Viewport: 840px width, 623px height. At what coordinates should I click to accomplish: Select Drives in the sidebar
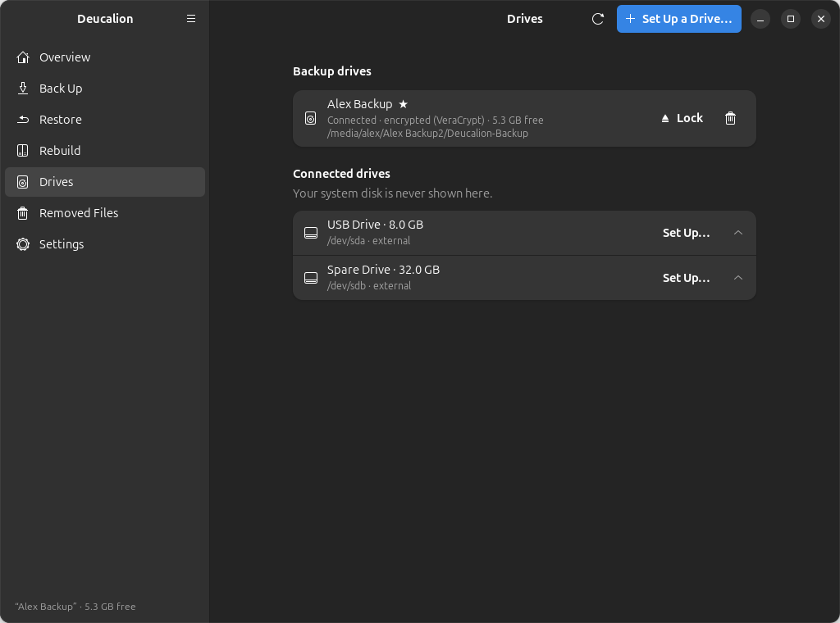[105, 182]
